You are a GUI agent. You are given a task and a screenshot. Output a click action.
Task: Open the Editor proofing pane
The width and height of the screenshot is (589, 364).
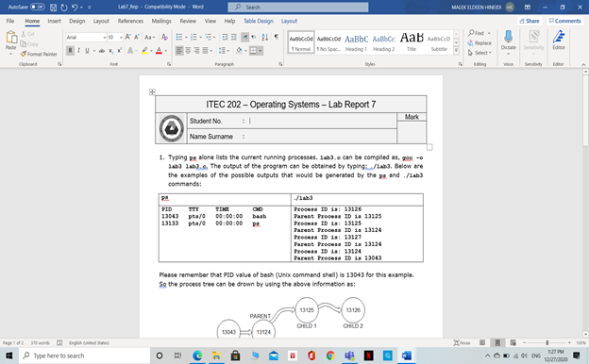559,41
